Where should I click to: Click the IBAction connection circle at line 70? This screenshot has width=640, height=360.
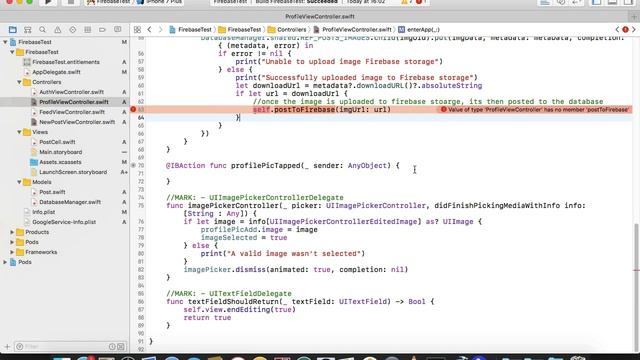133,165
